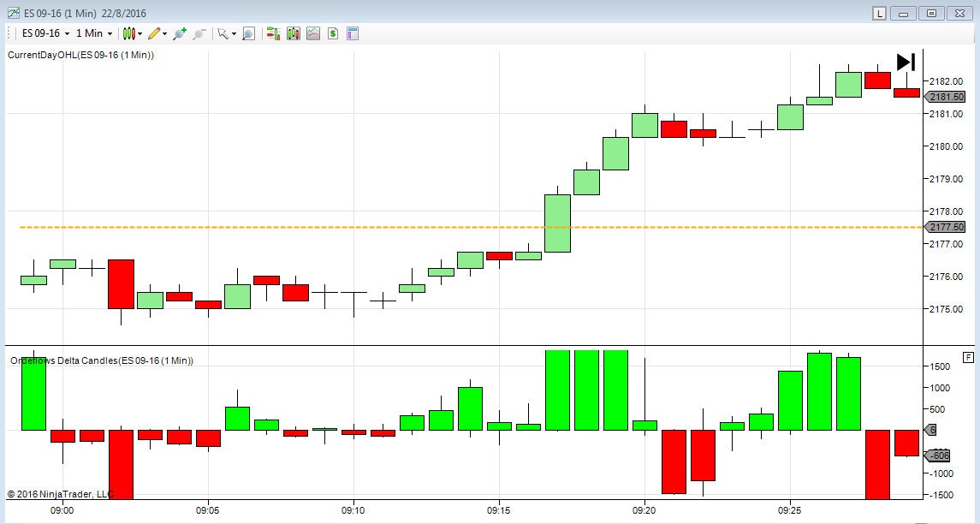Click the 2179.00 price axis label
Screen dimensions: 980x524
coord(947,179)
